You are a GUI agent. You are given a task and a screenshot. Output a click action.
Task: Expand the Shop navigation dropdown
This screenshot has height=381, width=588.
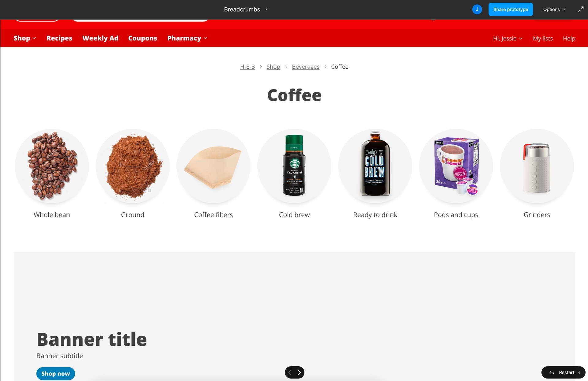coord(24,38)
